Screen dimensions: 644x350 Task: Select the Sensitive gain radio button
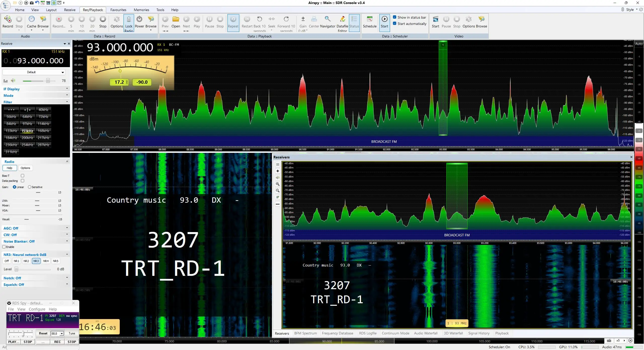(30, 187)
